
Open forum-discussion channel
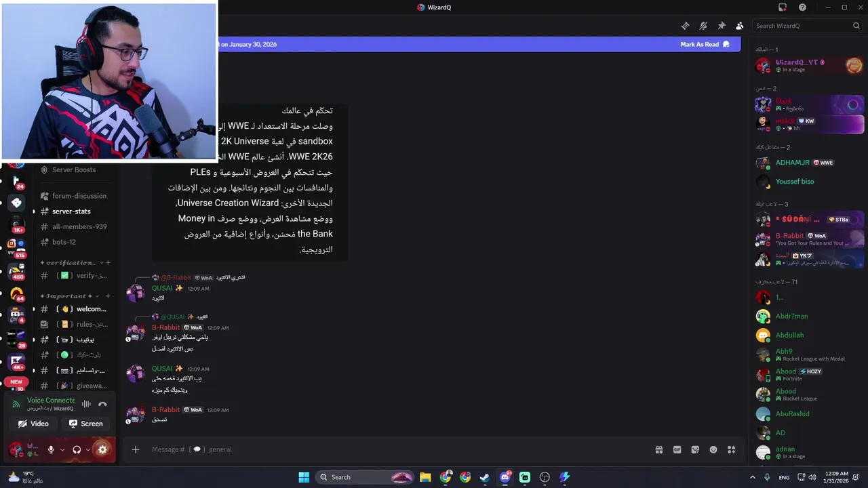click(73, 196)
